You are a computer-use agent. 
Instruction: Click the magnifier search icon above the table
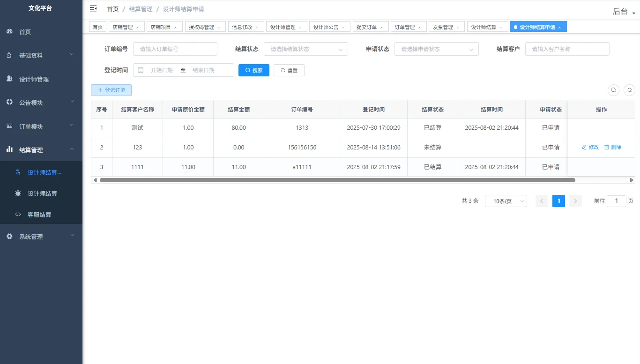[x=613, y=90]
